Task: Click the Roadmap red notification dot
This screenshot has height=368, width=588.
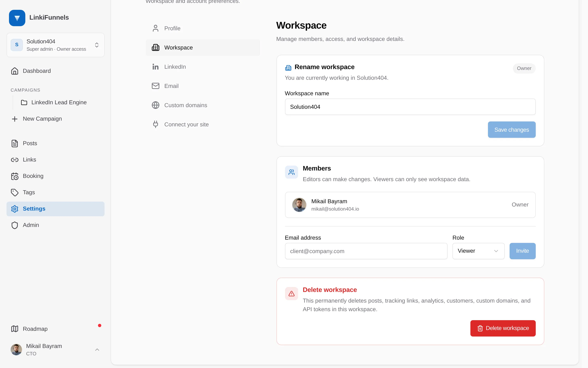Action: 100,325
